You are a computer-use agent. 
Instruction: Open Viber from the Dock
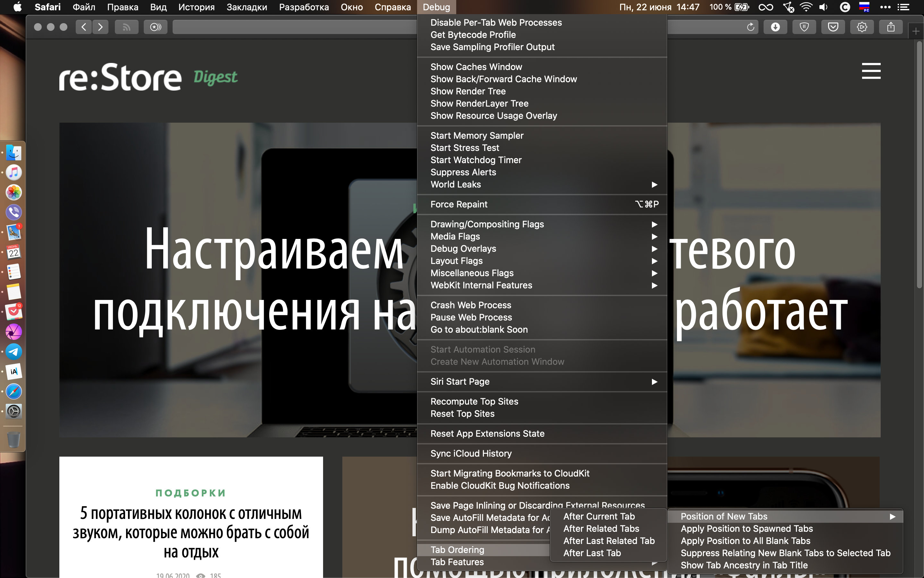[14, 212]
